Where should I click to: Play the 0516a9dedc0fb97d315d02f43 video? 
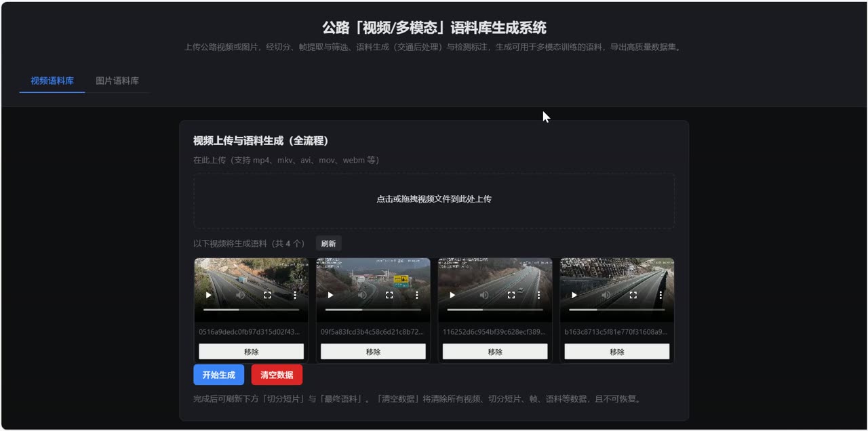coord(209,295)
